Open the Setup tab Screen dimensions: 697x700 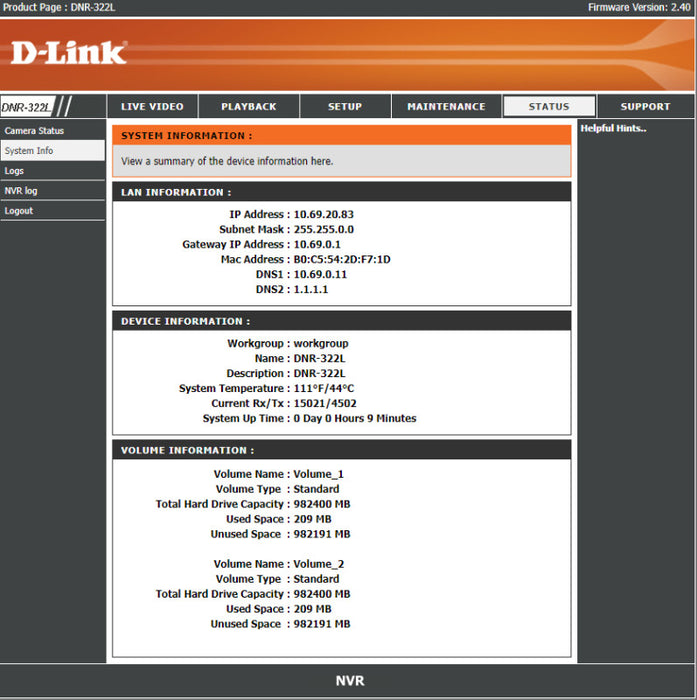point(345,106)
